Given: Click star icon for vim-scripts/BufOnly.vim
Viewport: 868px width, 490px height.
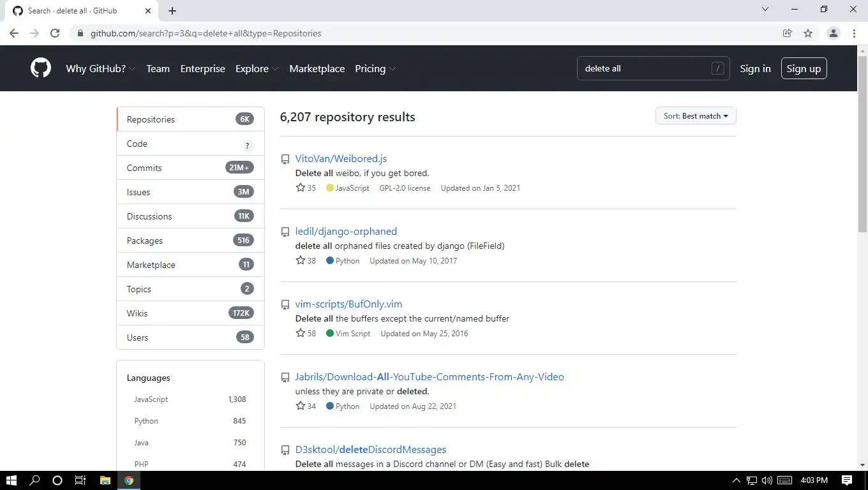Looking at the screenshot, I should pos(301,333).
